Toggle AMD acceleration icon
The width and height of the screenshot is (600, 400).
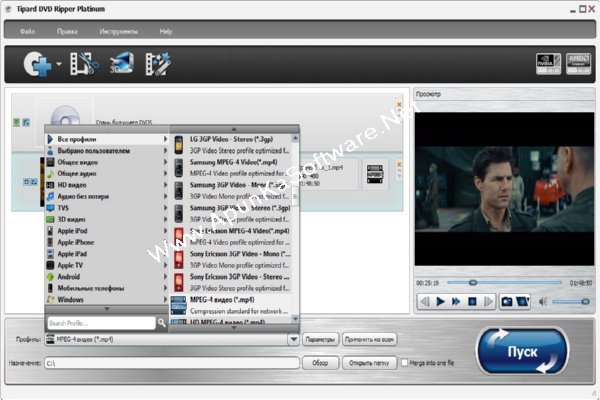coord(578,64)
